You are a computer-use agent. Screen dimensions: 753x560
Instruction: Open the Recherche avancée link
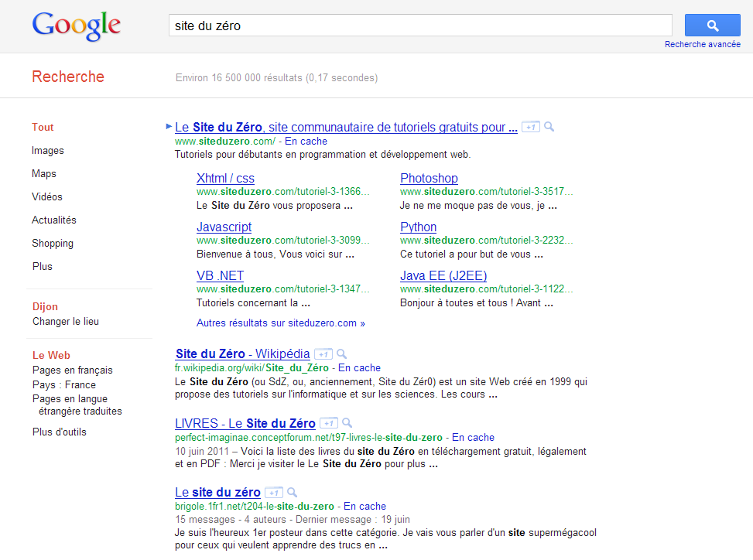tap(703, 44)
